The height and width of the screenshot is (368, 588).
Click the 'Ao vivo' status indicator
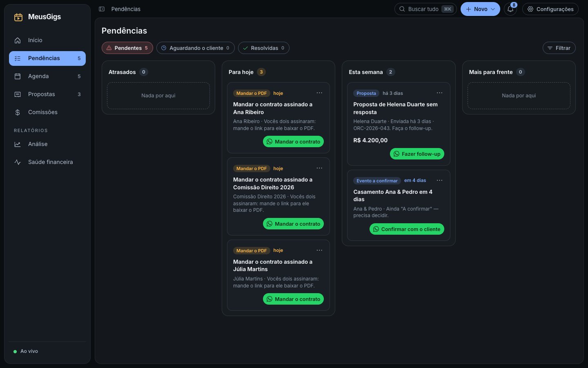(x=26, y=351)
